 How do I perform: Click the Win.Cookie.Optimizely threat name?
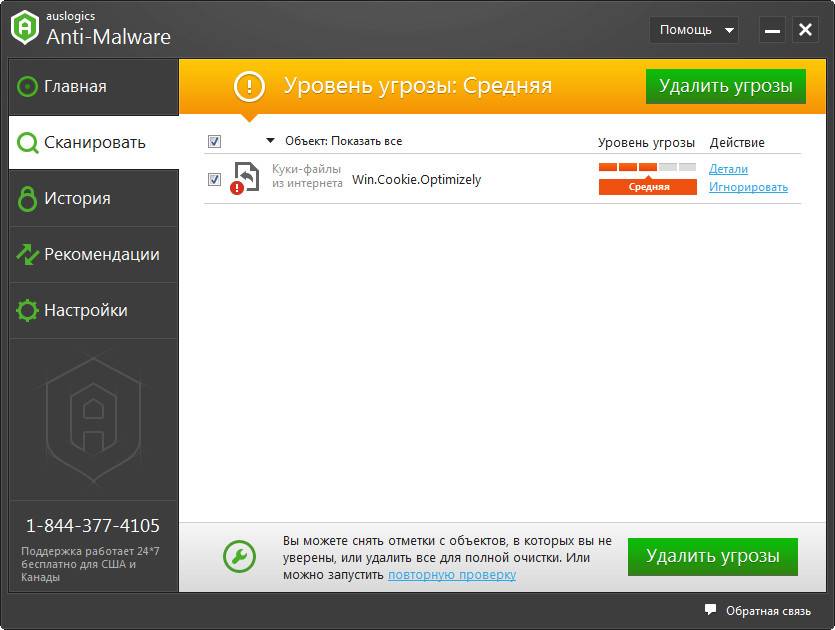click(416, 179)
